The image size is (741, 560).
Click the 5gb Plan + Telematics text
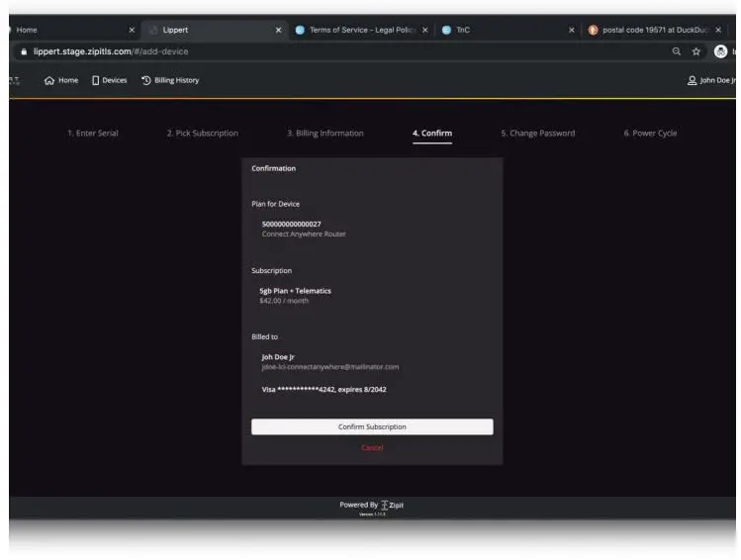[x=296, y=291]
